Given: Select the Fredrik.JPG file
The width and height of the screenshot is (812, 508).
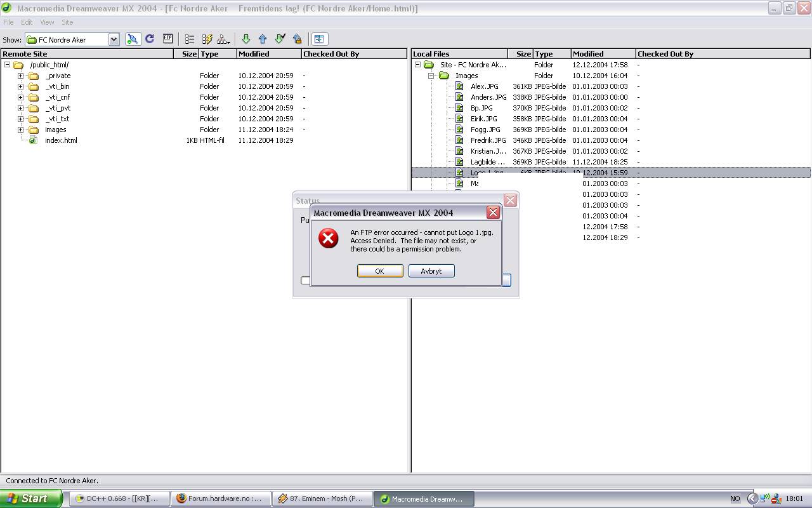Looking at the screenshot, I should point(488,140).
